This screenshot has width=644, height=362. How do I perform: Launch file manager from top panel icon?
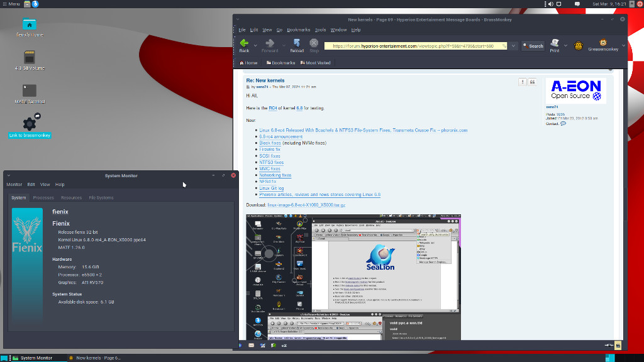click(27, 4)
